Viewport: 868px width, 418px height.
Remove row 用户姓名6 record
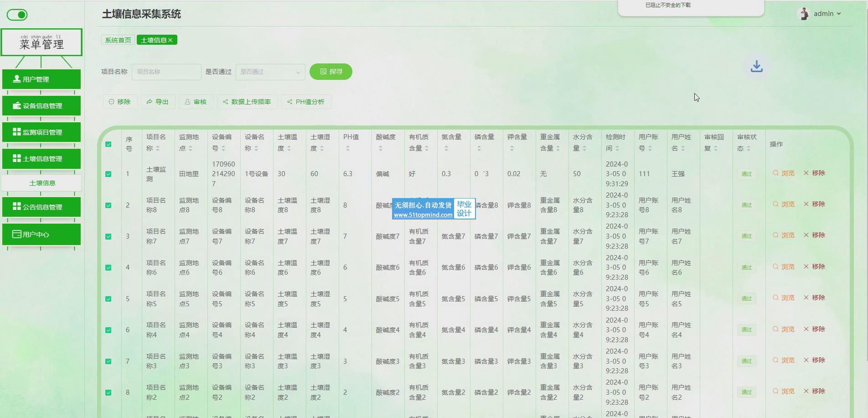coord(814,267)
